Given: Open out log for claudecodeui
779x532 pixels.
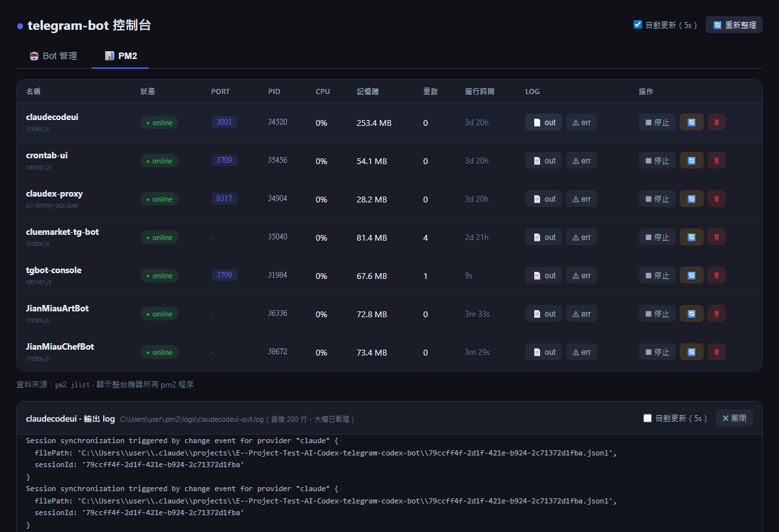Looking at the screenshot, I should point(543,122).
